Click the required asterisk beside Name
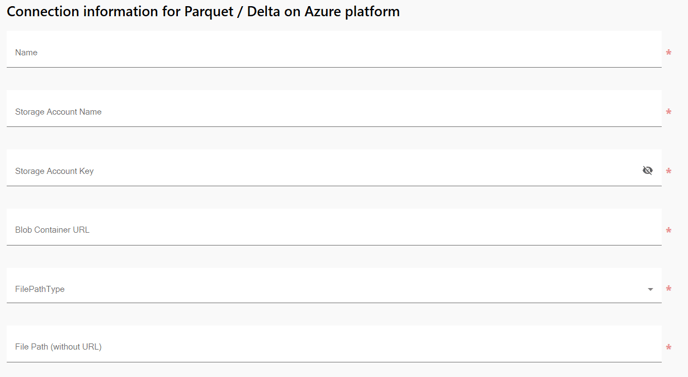 [669, 53]
